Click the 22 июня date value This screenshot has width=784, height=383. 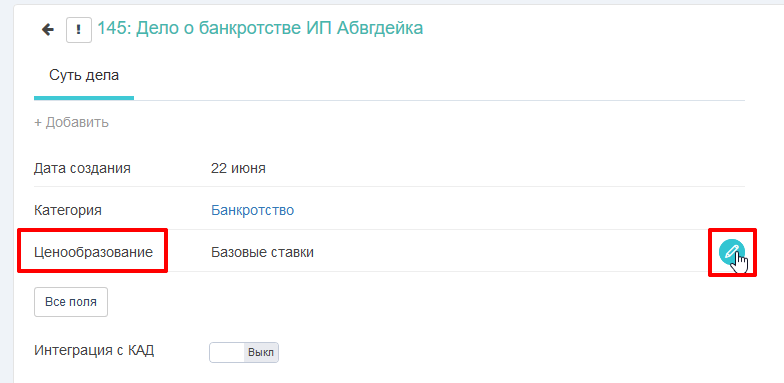pos(238,168)
